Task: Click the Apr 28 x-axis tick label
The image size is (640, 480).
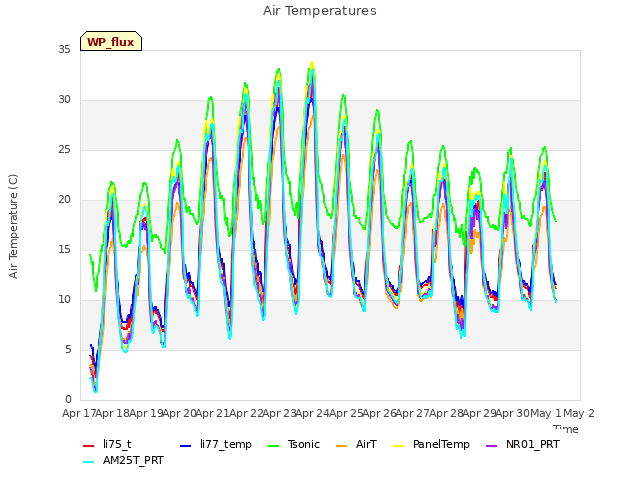Action: [446, 413]
